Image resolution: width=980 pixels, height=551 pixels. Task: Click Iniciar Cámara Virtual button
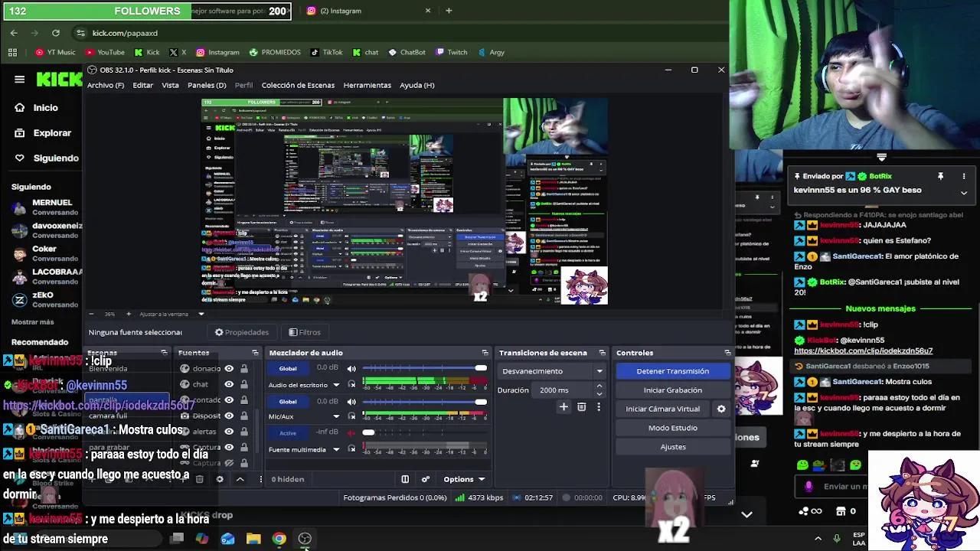tap(663, 409)
